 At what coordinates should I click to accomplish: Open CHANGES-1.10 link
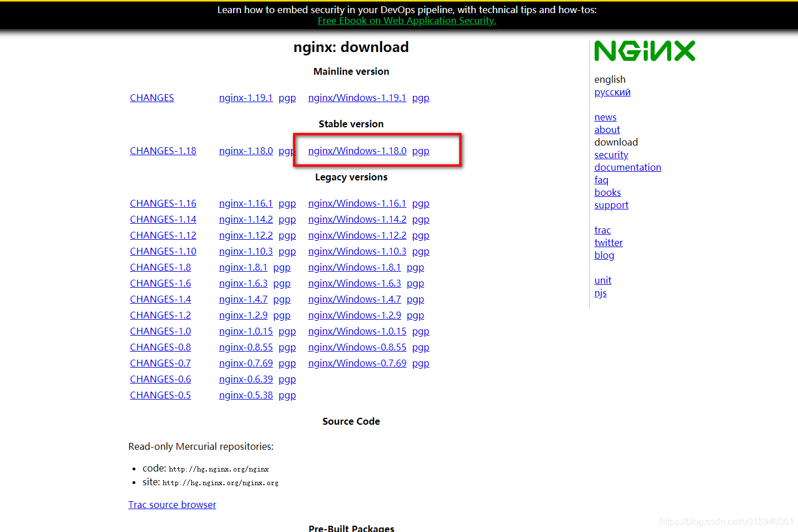pos(163,251)
